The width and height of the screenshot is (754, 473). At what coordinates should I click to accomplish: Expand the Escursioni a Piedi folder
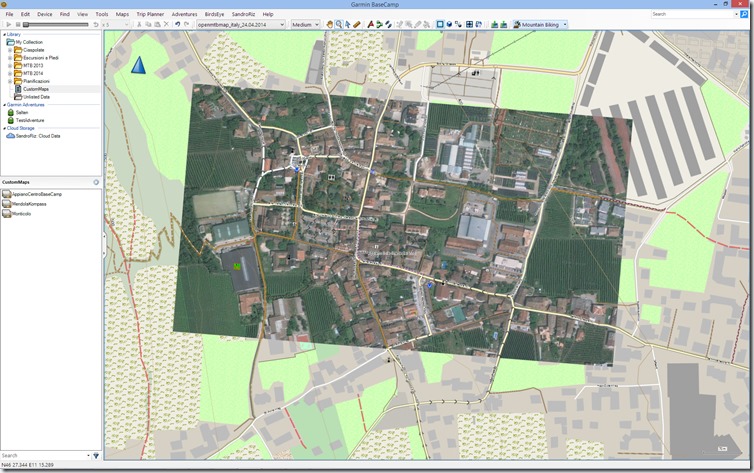coord(10,58)
